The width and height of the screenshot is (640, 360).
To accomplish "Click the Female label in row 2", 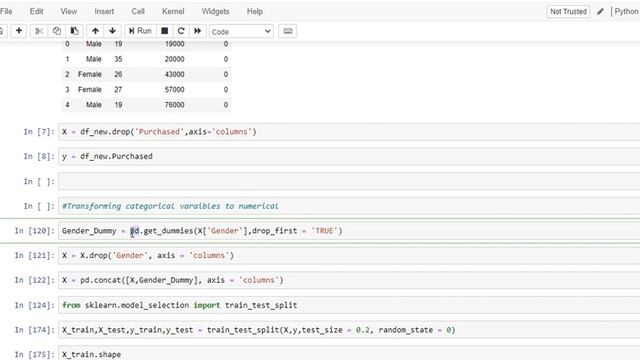I will (x=89, y=74).
